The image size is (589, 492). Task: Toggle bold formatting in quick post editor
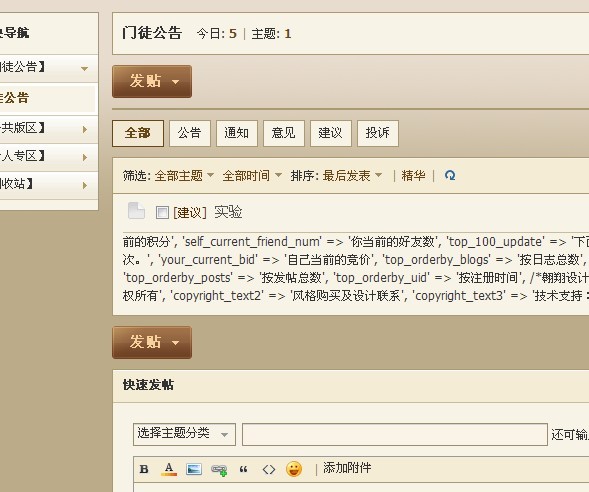144,469
